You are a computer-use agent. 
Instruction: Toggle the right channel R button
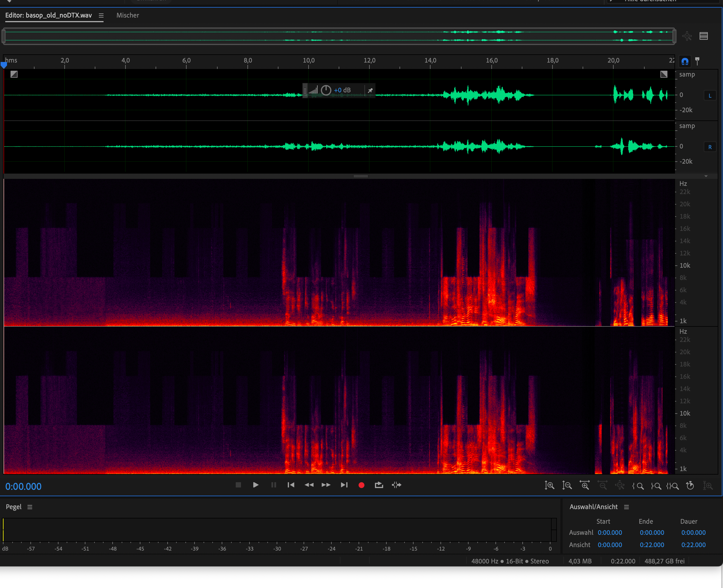(710, 147)
